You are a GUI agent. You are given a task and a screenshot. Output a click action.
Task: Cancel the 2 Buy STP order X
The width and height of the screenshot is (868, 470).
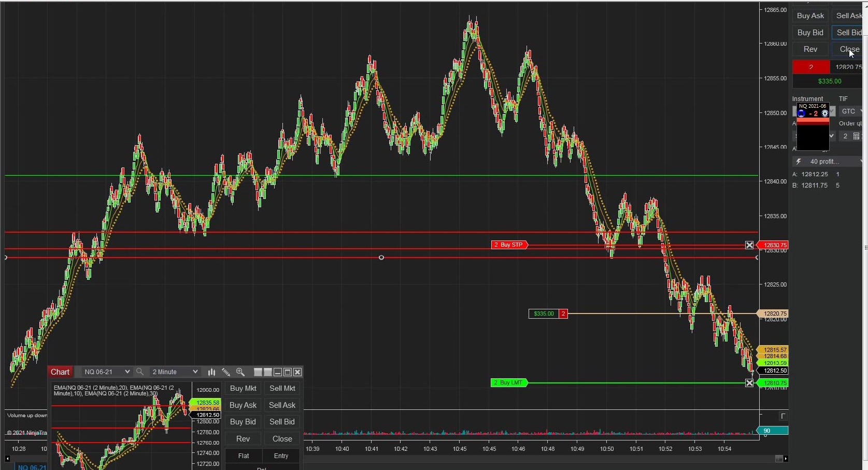[749, 245]
